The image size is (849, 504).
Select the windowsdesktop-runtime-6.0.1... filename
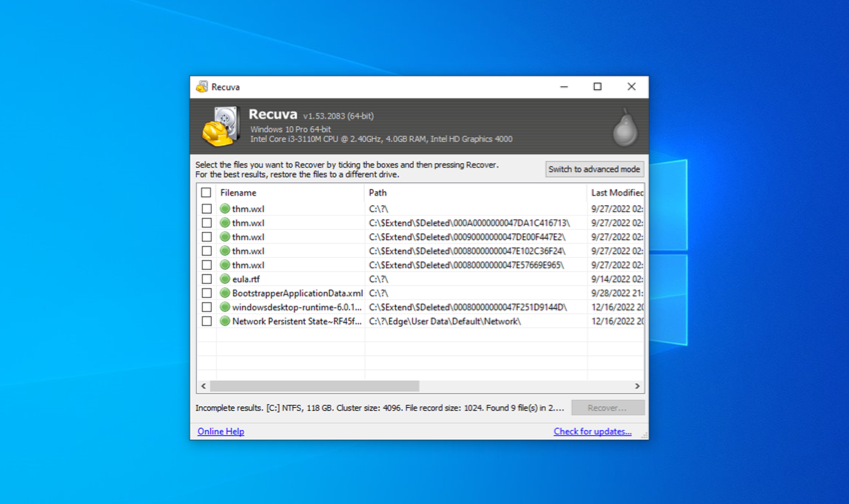coord(297,307)
